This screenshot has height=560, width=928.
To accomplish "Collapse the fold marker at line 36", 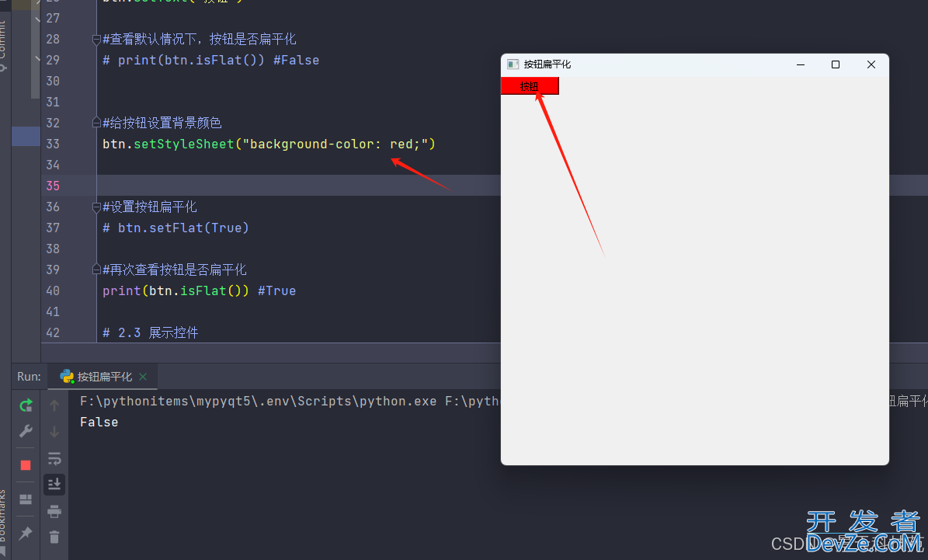I will point(96,207).
